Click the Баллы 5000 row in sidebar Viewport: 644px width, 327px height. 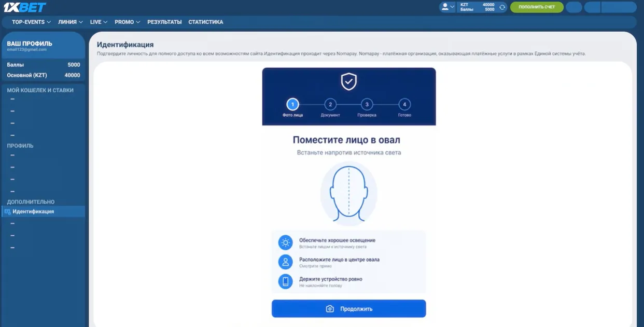[44, 65]
